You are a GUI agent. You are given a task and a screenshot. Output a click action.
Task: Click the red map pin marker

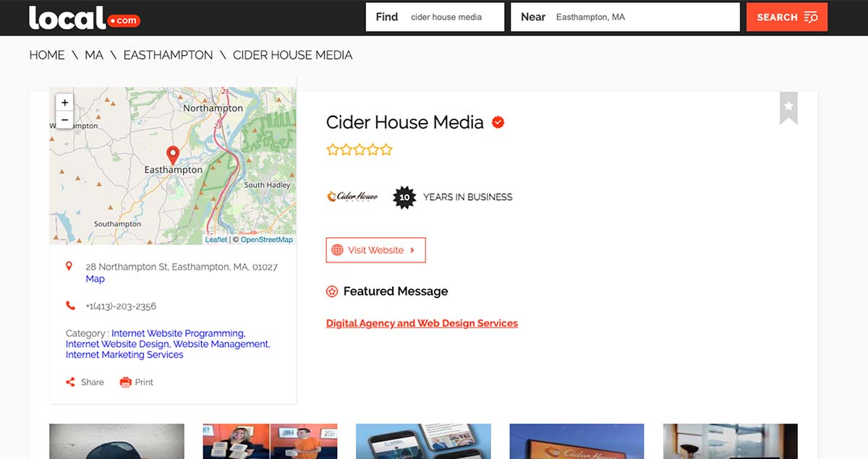pyautogui.click(x=173, y=155)
